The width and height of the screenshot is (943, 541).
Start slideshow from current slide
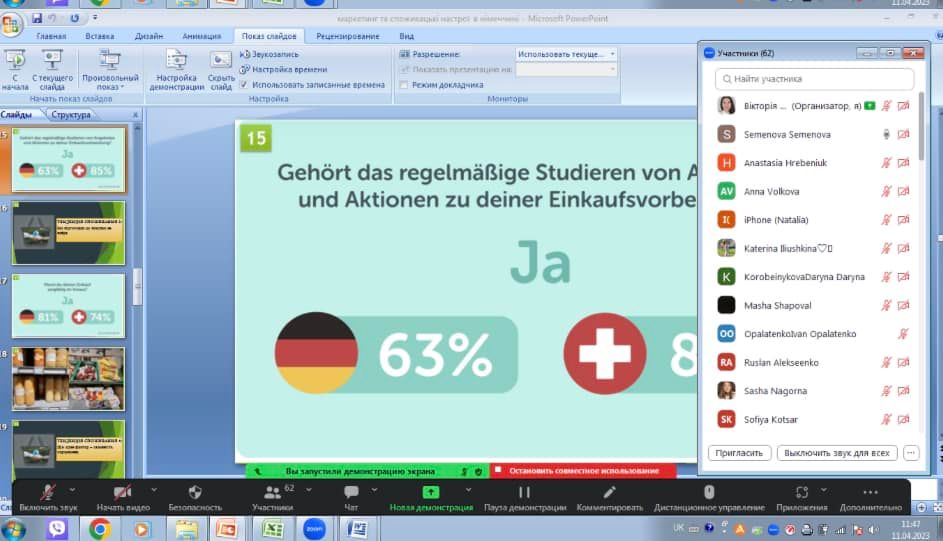[52, 70]
